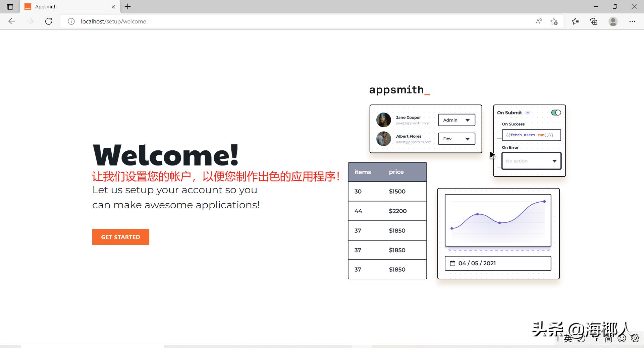This screenshot has height=348, width=644.
Task: Click the JS badge next to On Submit
Action: 527,113
